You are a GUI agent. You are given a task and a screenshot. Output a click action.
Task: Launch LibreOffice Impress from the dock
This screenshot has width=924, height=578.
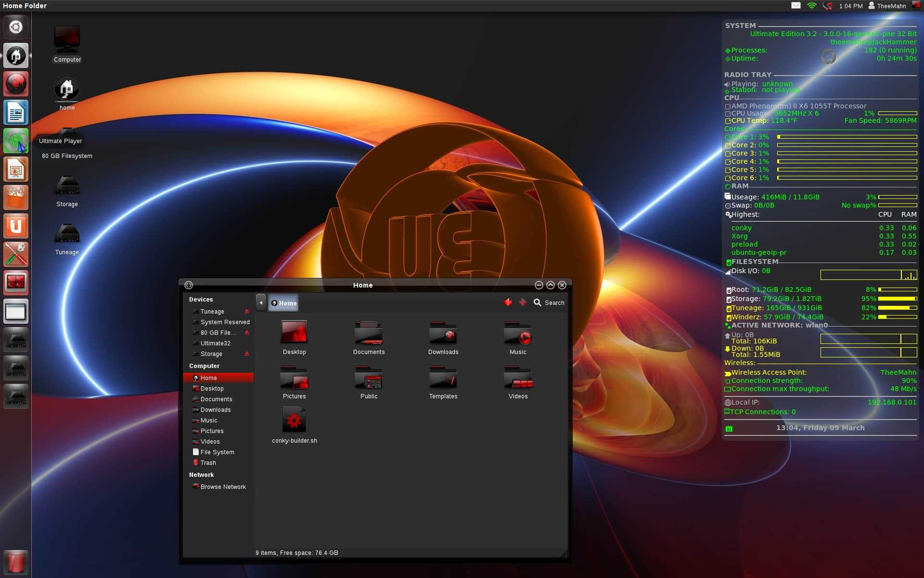point(16,169)
